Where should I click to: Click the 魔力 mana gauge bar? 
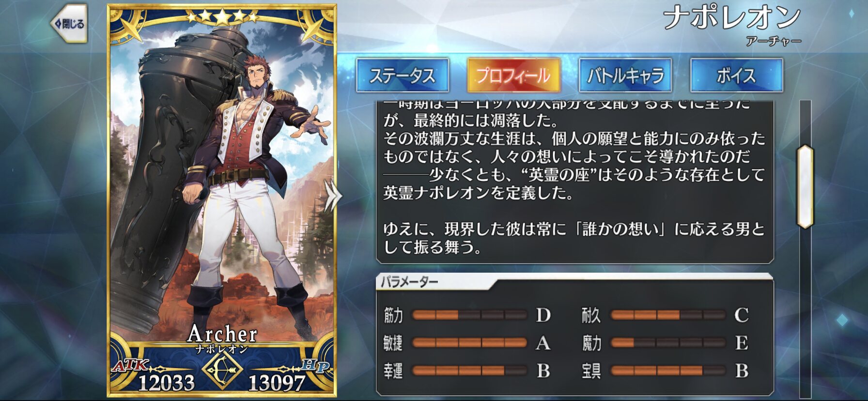pyautogui.click(x=668, y=343)
